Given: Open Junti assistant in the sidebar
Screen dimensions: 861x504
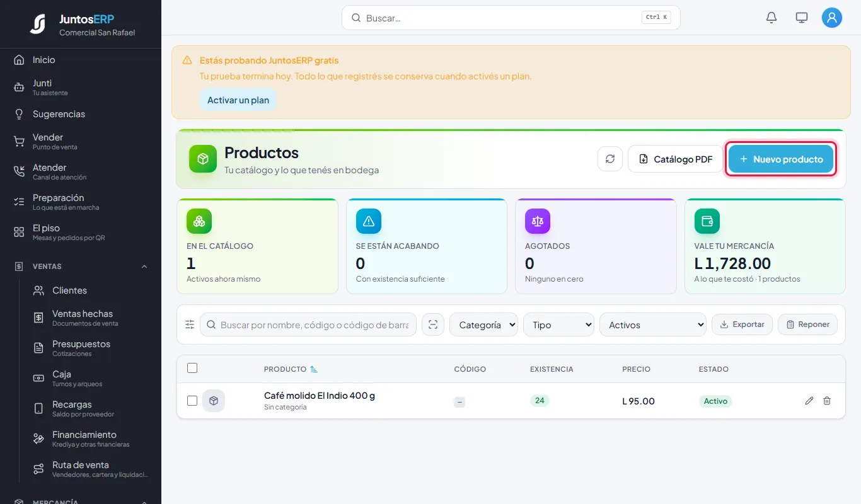Looking at the screenshot, I should (x=81, y=87).
